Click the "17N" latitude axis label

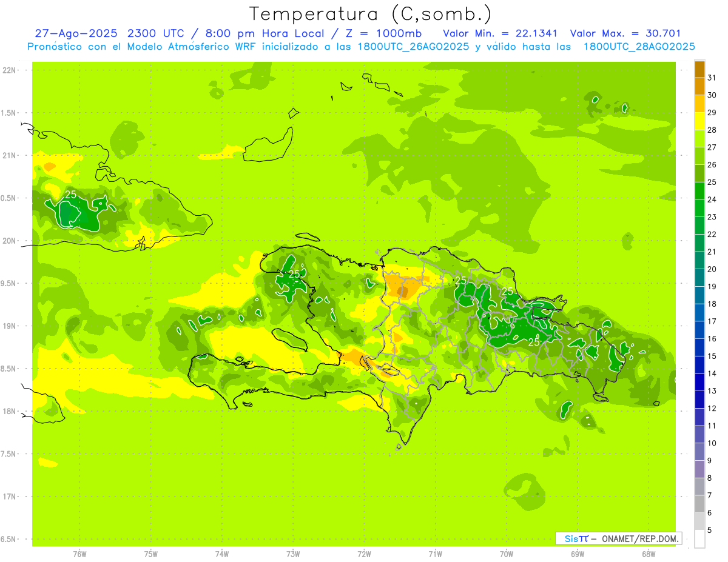(8, 497)
